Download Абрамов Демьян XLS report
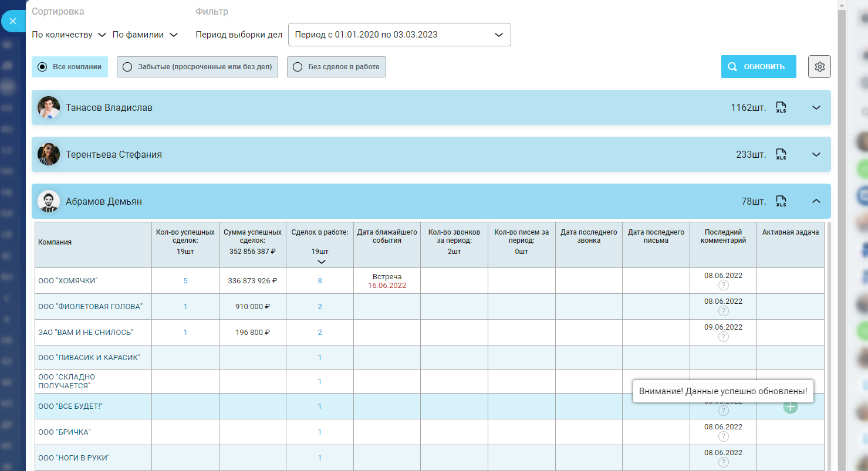The image size is (868, 471). click(781, 201)
